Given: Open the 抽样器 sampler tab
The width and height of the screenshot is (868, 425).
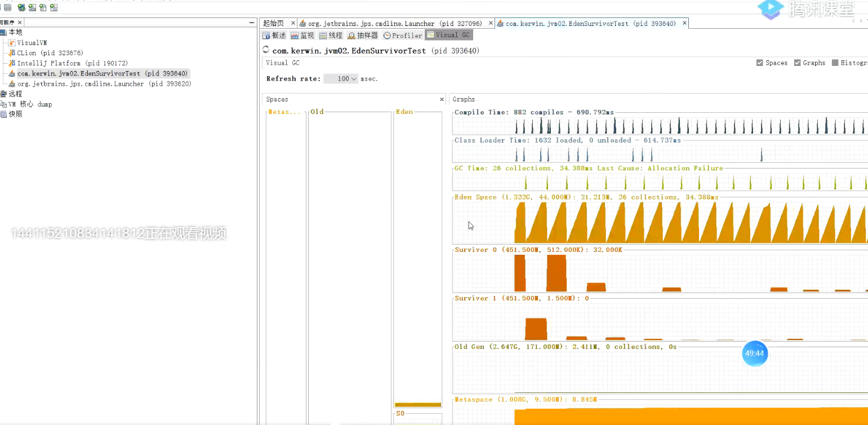Looking at the screenshot, I should 363,36.
